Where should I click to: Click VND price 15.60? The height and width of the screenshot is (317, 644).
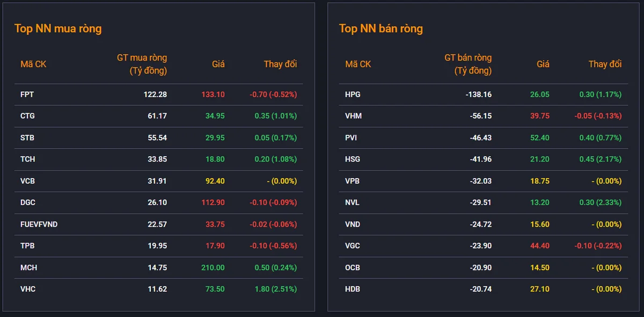pos(539,224)
